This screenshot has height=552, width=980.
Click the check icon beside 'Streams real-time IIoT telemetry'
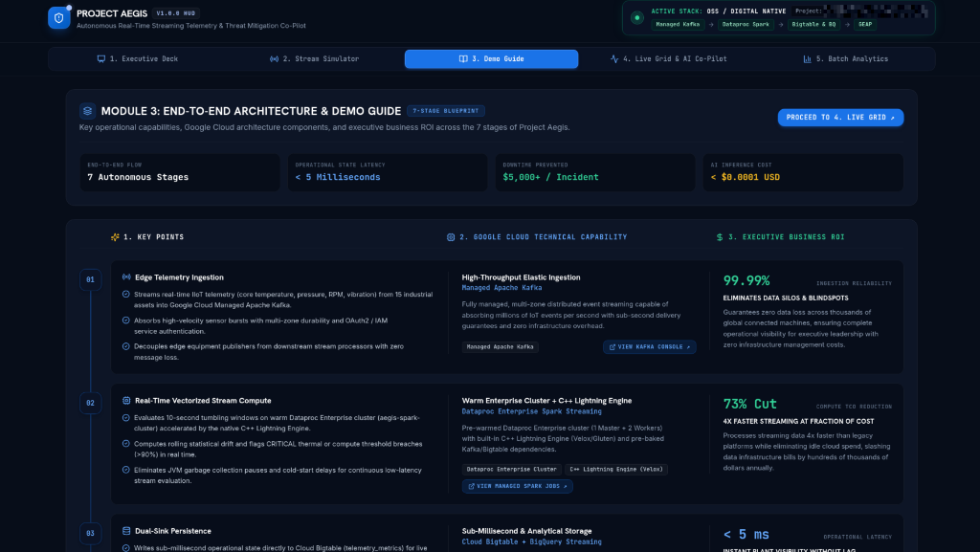pyautogui.click(x=125, y=294)
